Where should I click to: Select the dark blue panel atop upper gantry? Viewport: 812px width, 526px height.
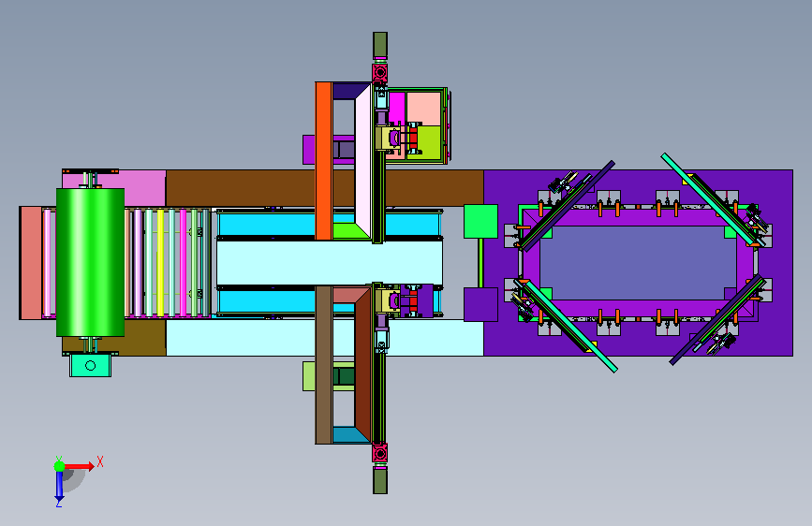click(x=350, y=91)
